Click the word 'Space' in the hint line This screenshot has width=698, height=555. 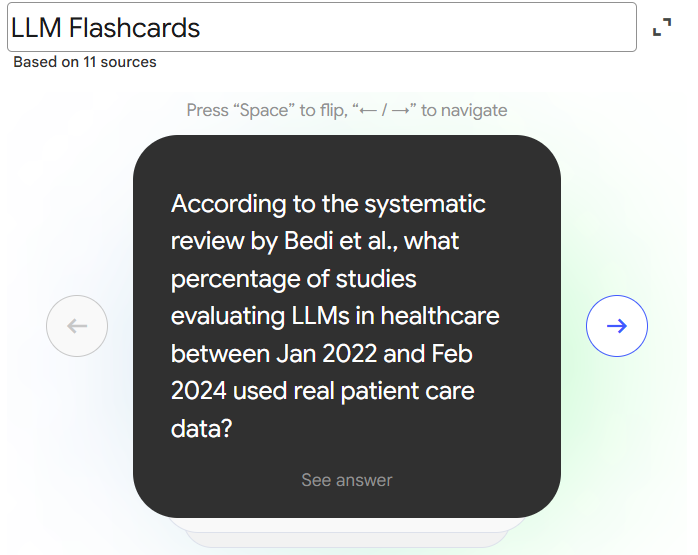tap(264, 110)
